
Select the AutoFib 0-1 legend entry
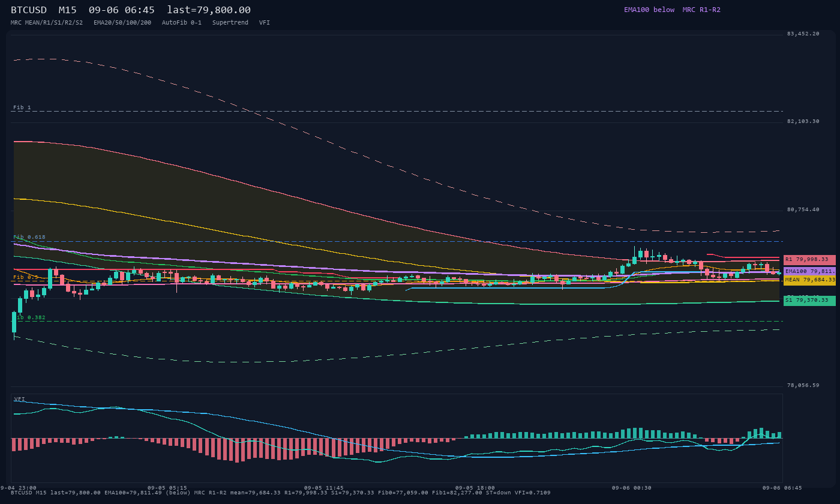point(182,22)
